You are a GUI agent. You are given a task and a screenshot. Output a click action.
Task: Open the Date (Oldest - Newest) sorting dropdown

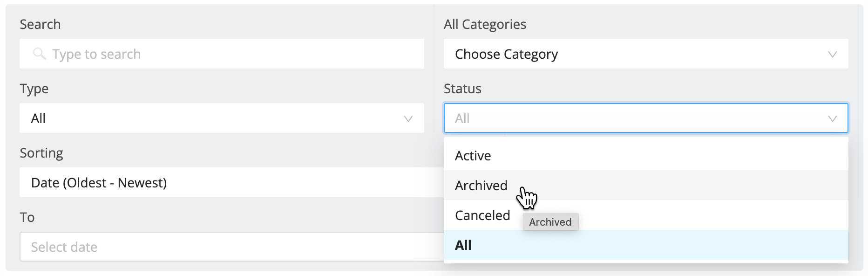(231, 183)
